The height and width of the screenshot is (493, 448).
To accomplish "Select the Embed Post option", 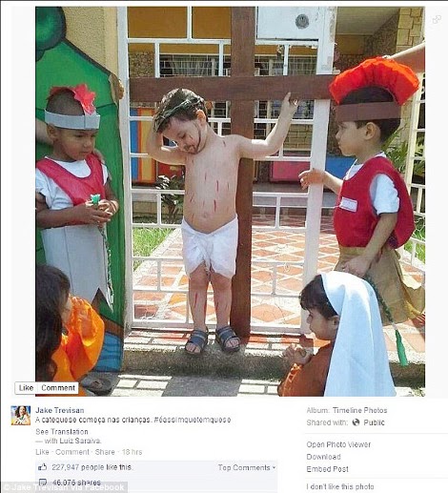I will (327, 469).
